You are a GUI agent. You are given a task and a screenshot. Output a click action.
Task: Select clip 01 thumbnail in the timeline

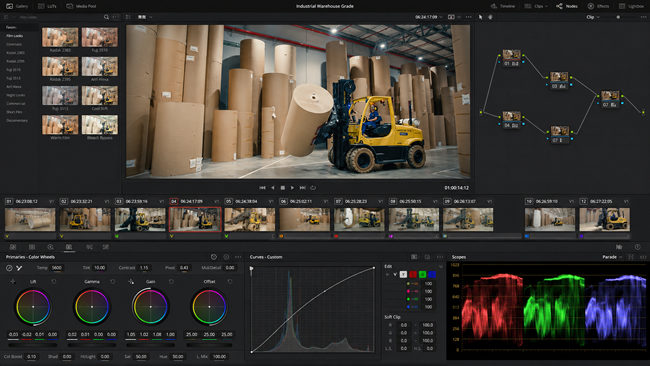[x=30, y=219]
